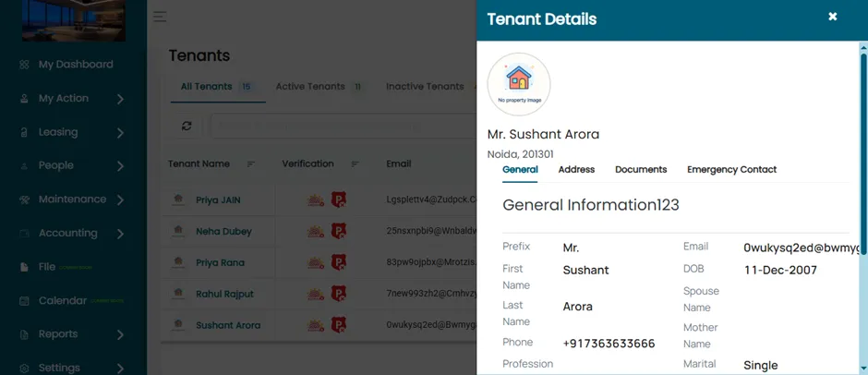868x375 pixels.
Task: Click the email value 0wukysq2ed@bwmy in details
Action: point(801,248)
